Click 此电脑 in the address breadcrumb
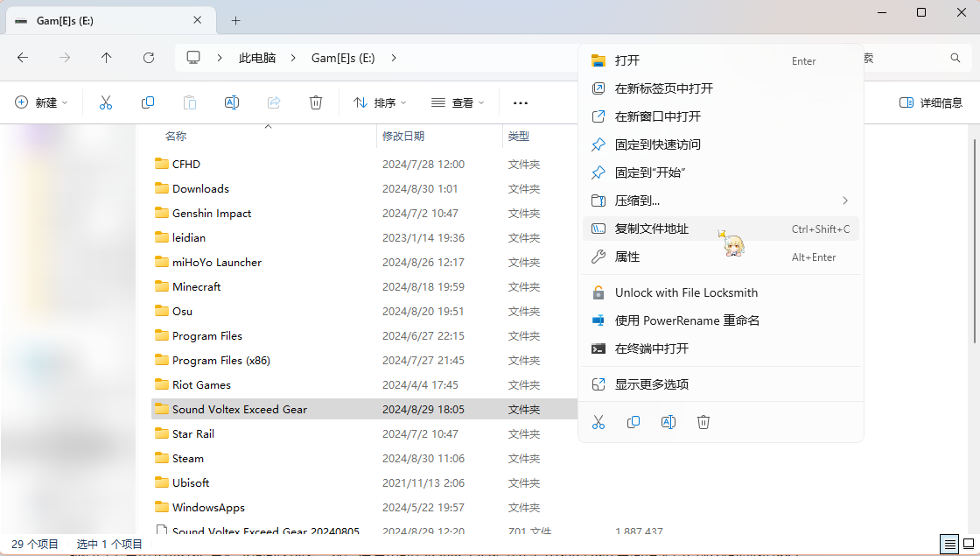 tap(257, 58)
